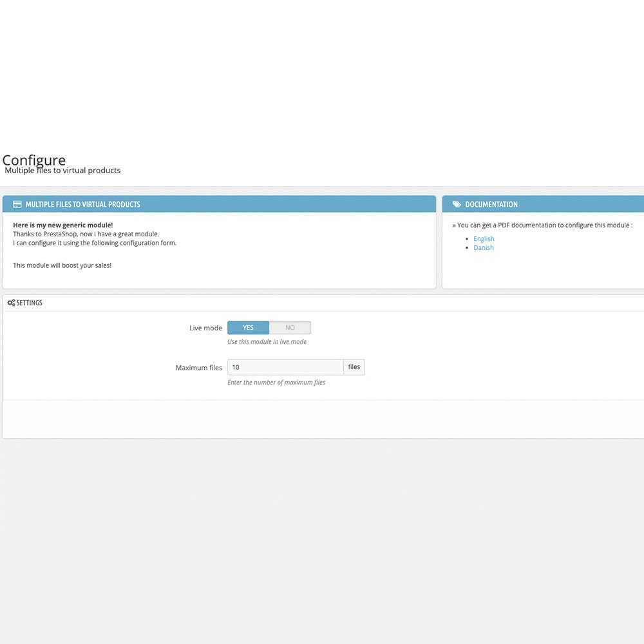This screenshot has height=644, width=644.
Task: Click the DOCUMENTATION panel title
Action: (x=491, y=204)
